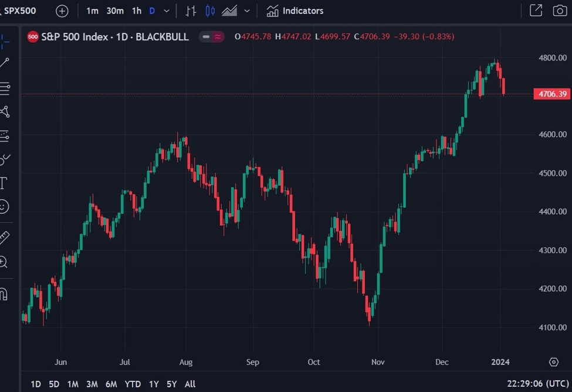Switch to the 30m timeframe
Viewport: 572px width, 392px height.
click(x=115, y=11)
